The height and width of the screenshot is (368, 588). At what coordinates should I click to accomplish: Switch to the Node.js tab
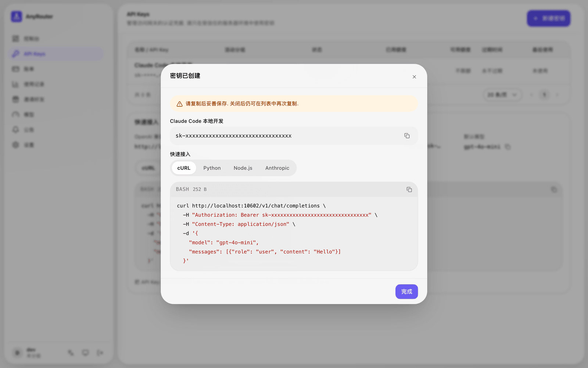[x=243, y=168]
